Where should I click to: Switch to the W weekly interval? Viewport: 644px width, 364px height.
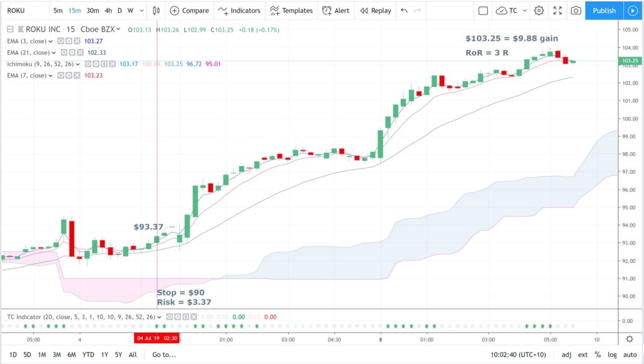(x=130, y=11)
